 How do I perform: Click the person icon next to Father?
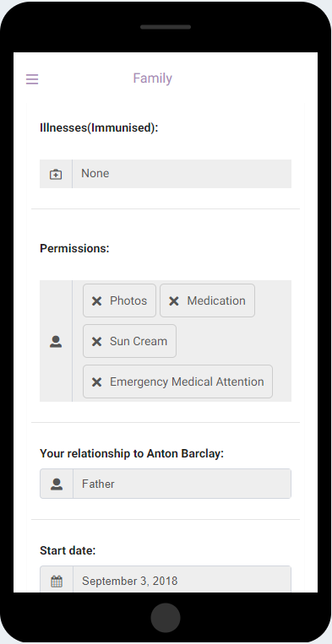tap(57, 484)
